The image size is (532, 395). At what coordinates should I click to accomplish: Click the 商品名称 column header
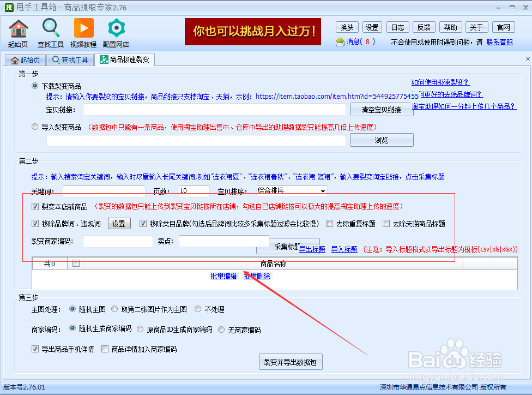coord(273,264)
